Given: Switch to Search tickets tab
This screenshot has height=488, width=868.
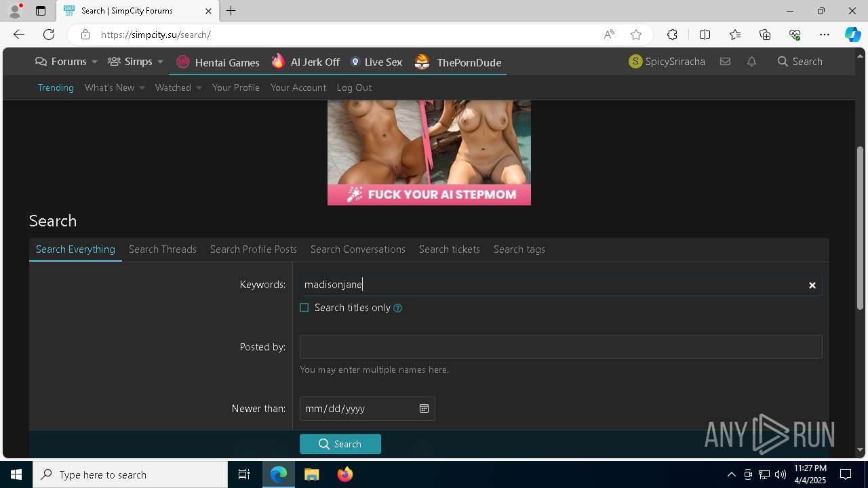Looking at the screenshot, I should coord(450,249).
